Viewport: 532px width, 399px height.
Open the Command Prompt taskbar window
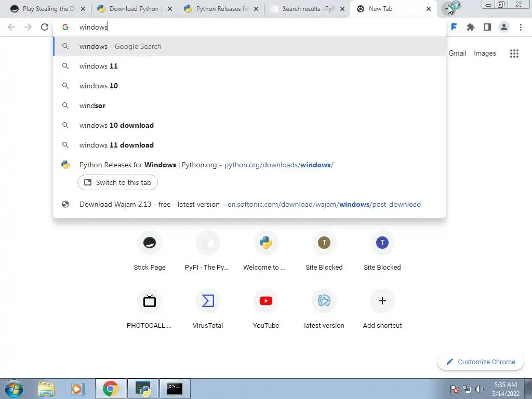175,389
